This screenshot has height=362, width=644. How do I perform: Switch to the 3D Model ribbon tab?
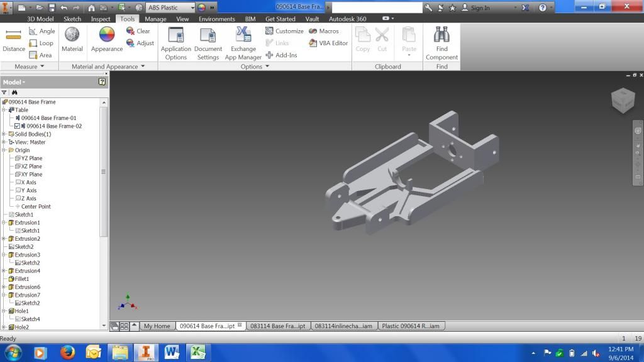[x=40, y=19]
